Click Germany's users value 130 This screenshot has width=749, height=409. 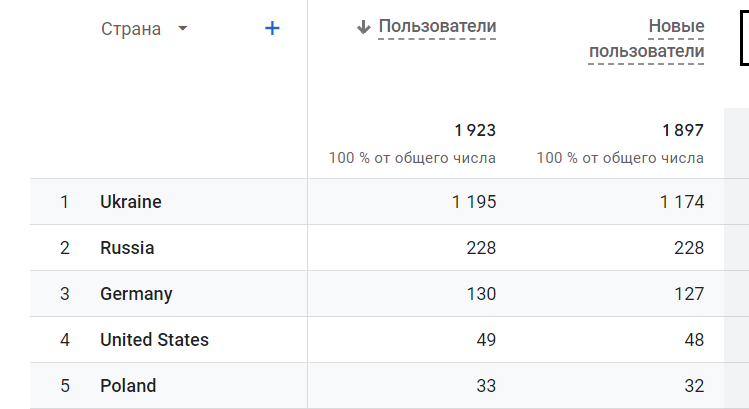point(481,294)
